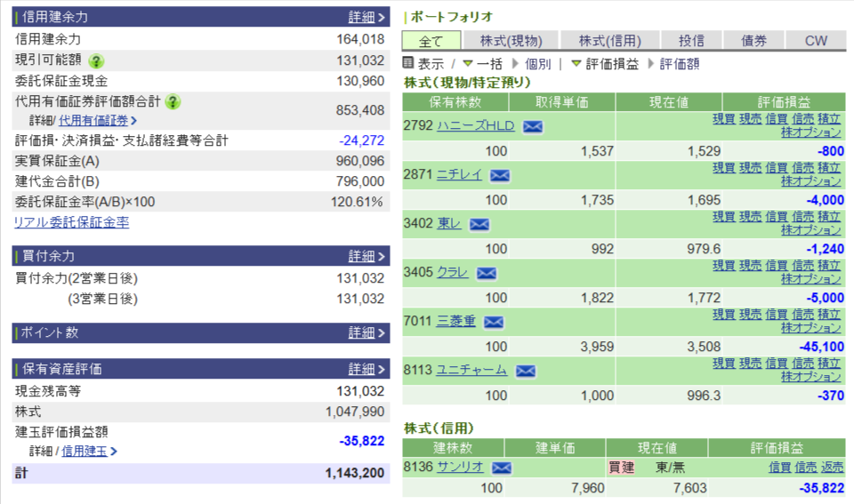The height and width of the screenshot is (504, 854).
Task: Switch to the 全て portfolio tab
Action: (431, 41)
